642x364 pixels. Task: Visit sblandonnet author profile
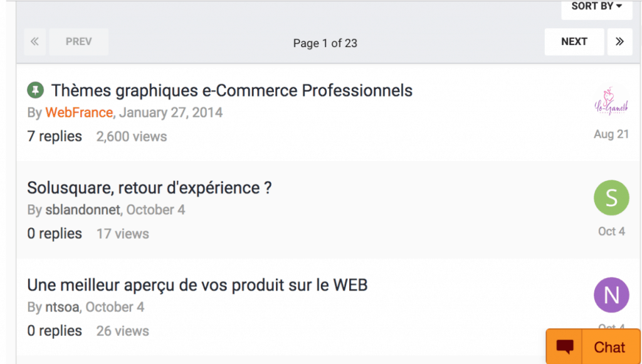click(82, 210)
